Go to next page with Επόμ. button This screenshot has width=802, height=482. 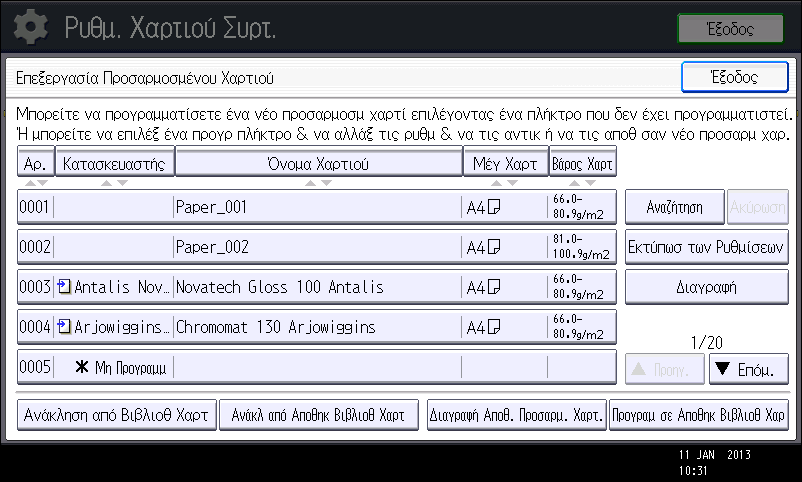[748, 369]
